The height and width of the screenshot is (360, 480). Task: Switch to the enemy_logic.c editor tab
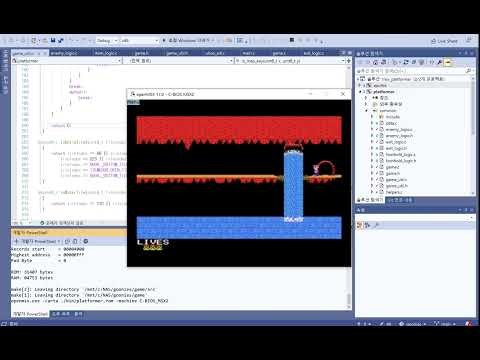64,53
